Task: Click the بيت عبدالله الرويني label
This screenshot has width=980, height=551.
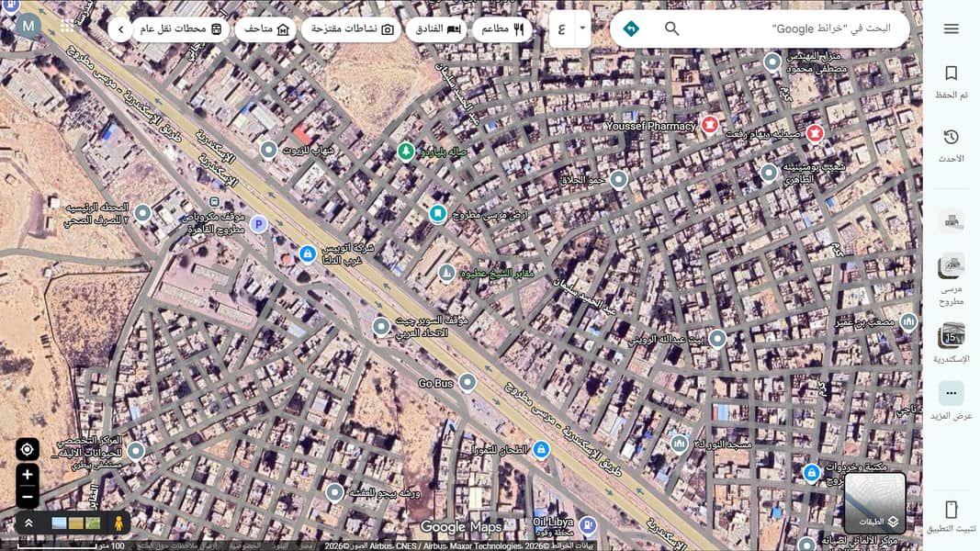Action: point(666,341)
